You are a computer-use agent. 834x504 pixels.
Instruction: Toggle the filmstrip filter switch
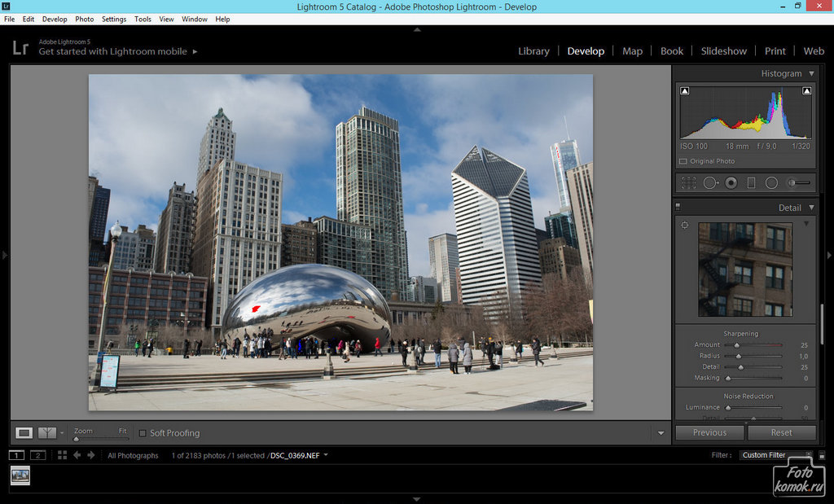[x=822, y=456]
